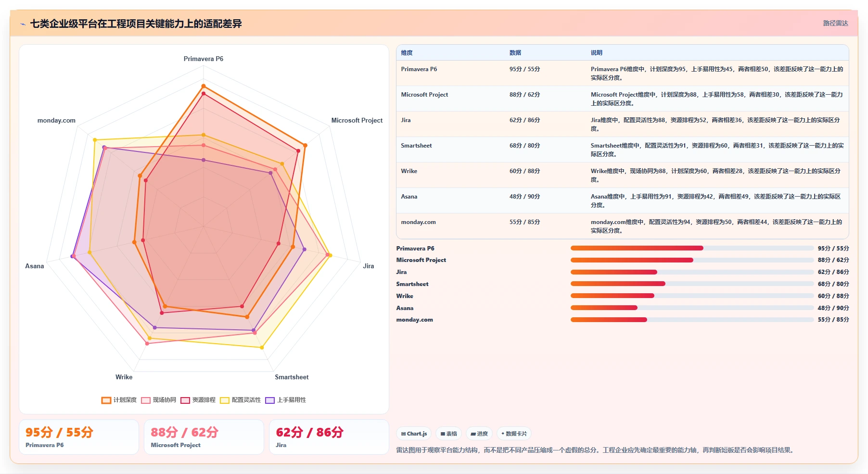Select the 进度 tag chip
The height and width of the screenshot is (474, 868).
click(x=479, y=434)
